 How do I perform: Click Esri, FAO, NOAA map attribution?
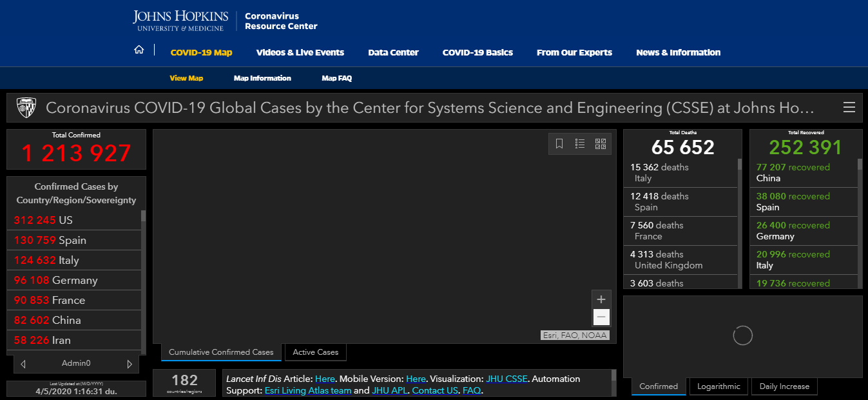tap(575, 335)
